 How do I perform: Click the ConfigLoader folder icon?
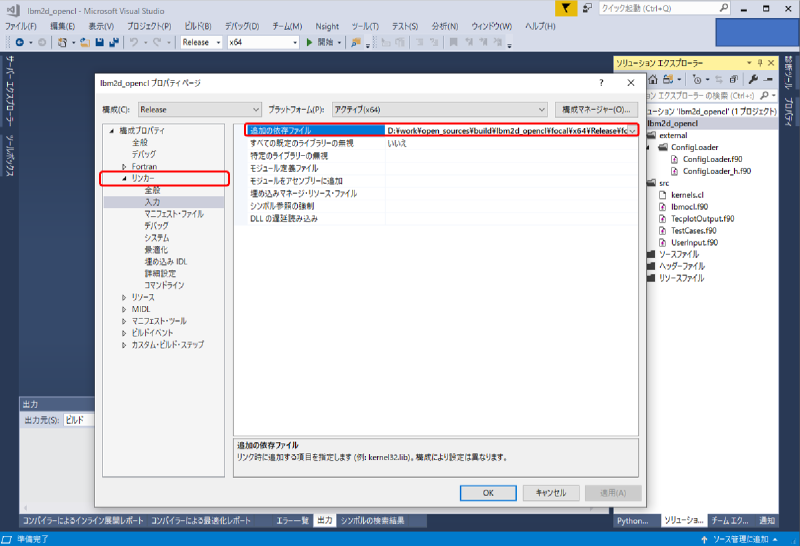[661, 147]
